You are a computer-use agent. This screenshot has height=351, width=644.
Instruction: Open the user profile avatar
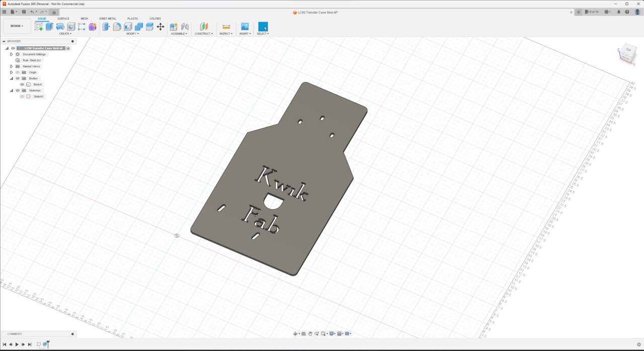636,12
